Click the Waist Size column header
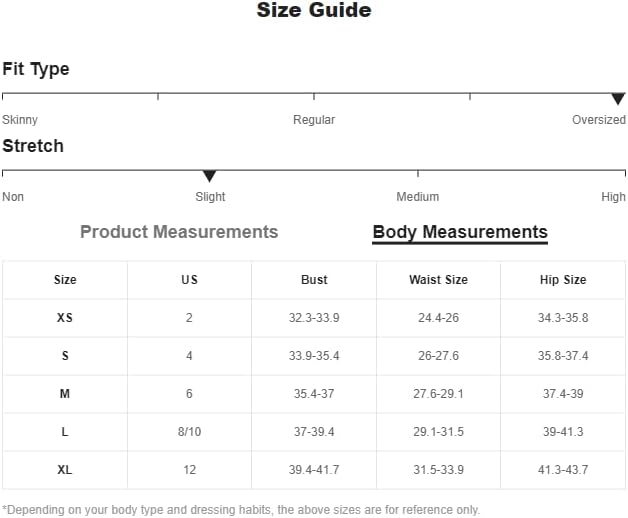 [x=439, y=280]
